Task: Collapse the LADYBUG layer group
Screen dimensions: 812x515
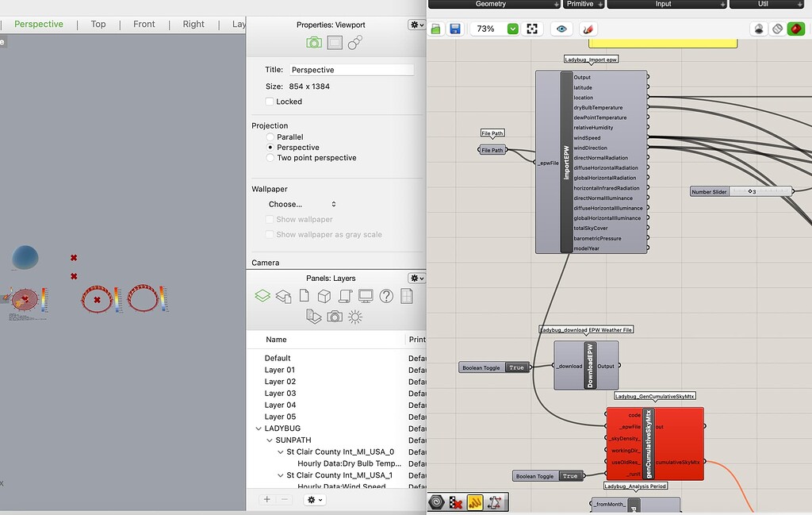Action: click(259, 429)
